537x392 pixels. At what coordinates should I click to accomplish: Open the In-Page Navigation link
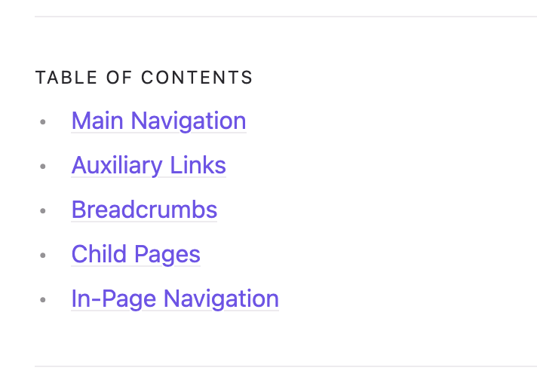(x=175, y=299)
